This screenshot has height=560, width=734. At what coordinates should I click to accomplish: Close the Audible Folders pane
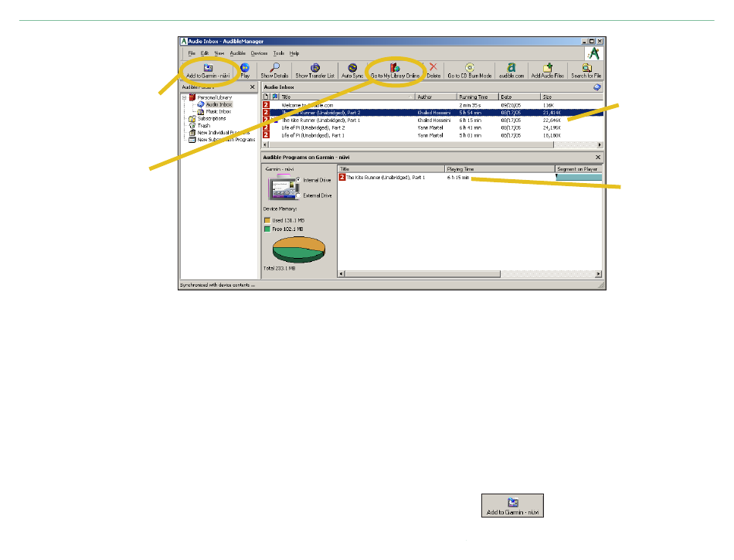tap(253, 87)
